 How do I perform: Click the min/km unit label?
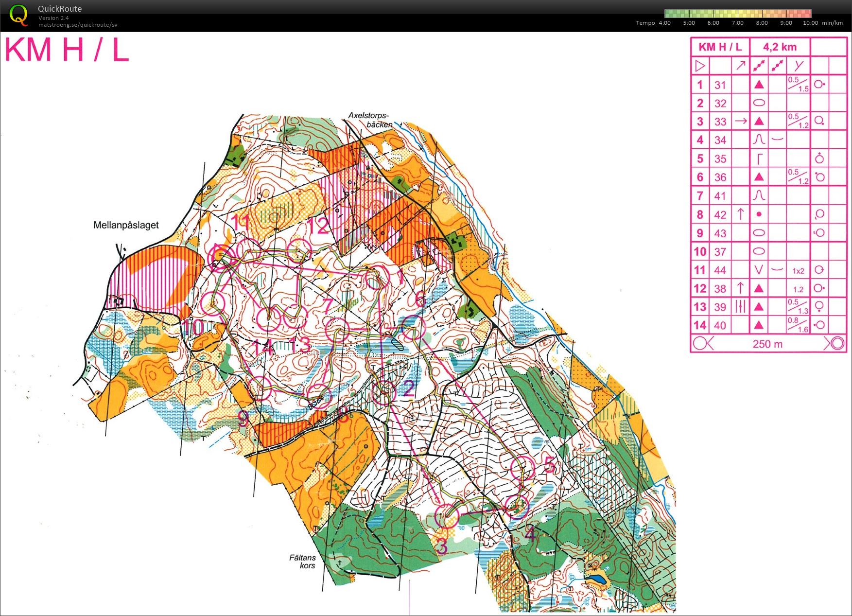click(833, 23)
